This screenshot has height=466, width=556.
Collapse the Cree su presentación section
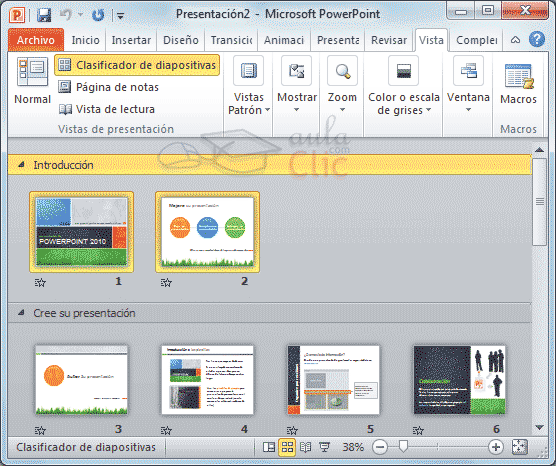point(21,313)
